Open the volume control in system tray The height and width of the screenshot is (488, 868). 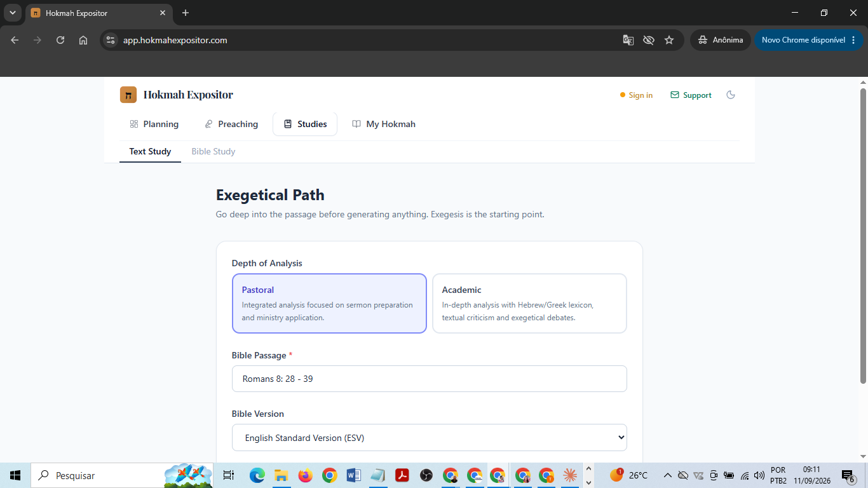pyautogui.click(x=759, y=475)
